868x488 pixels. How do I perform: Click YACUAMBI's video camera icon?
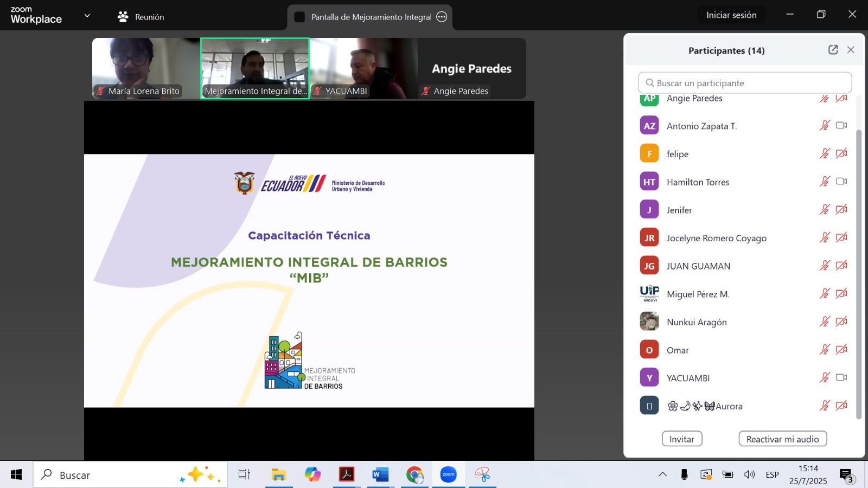(x=841, y=377)
